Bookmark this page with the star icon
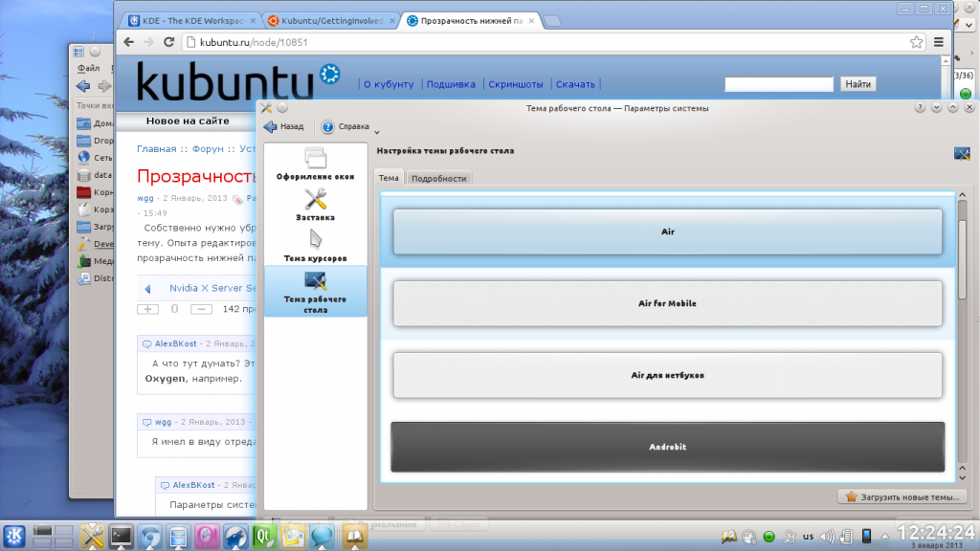This screenshot has height=551, width=980. coord(916,42)
